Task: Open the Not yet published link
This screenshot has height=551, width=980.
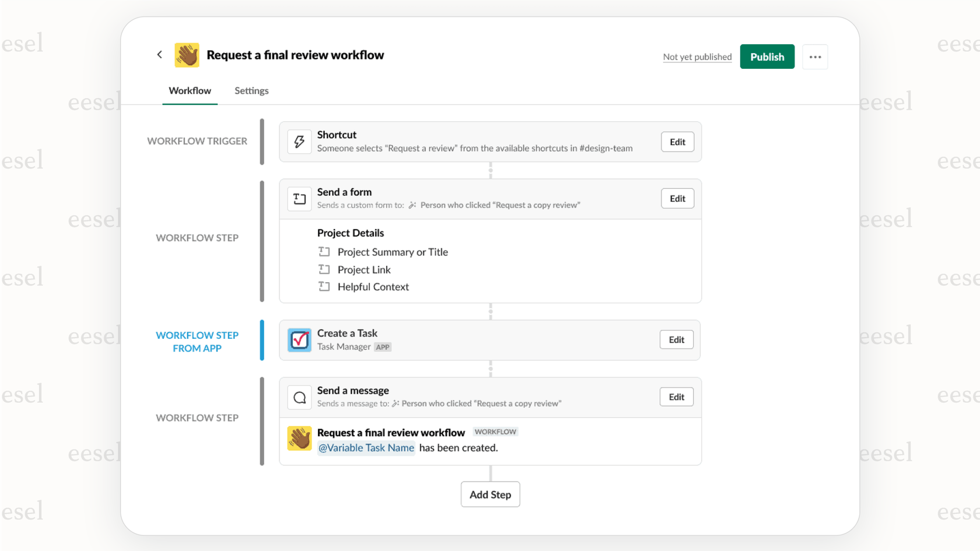Action: (x=697, y=57)
